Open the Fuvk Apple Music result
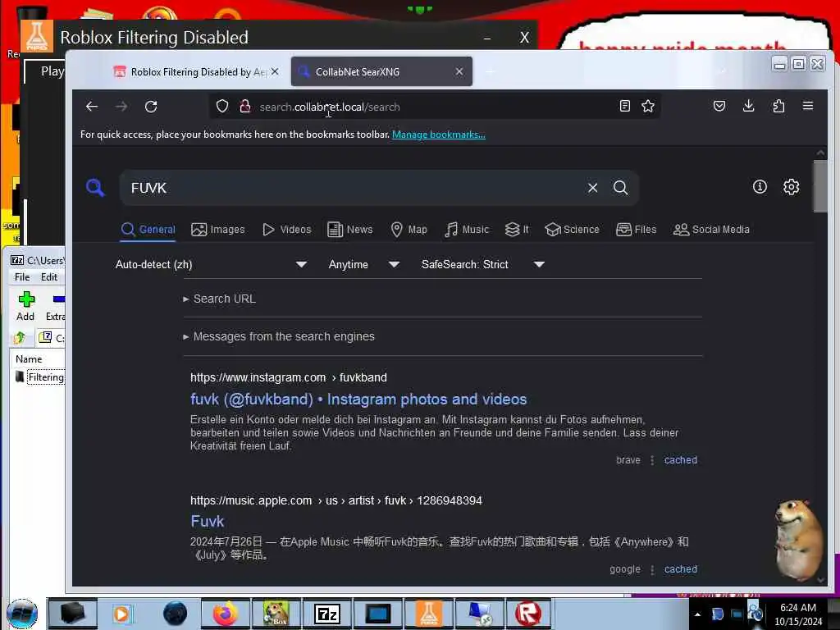Screen dimensions: 840x630 207,521
